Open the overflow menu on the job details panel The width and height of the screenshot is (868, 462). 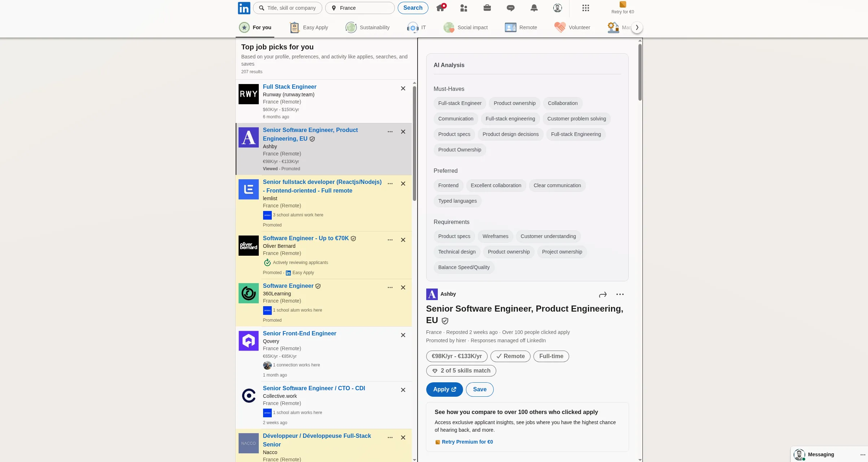tap(620, 294)
